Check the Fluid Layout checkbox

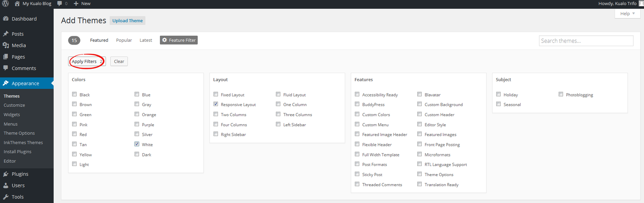278,94
